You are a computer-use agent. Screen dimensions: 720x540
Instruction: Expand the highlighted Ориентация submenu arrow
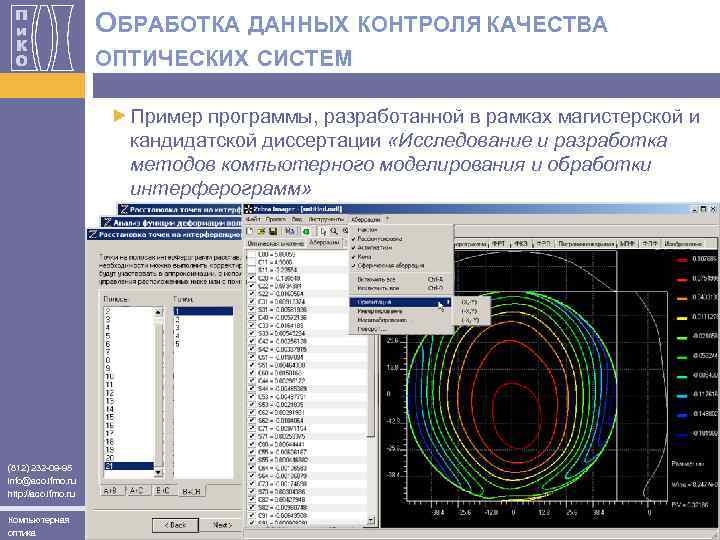click(448, 302)
